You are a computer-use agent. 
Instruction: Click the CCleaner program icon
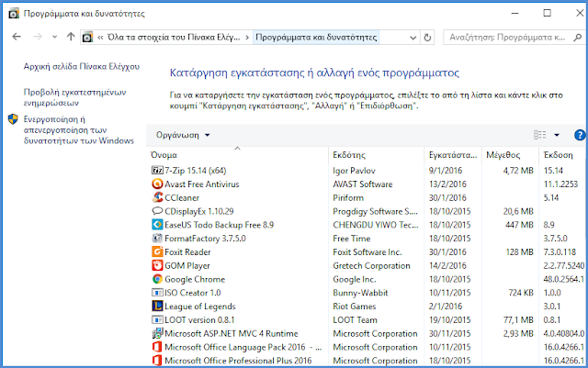tap(157, 197)
